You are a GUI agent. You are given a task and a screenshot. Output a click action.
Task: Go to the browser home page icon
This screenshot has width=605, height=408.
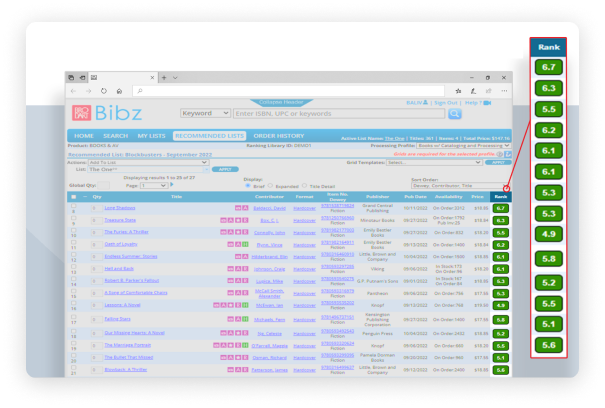(119, 91)
